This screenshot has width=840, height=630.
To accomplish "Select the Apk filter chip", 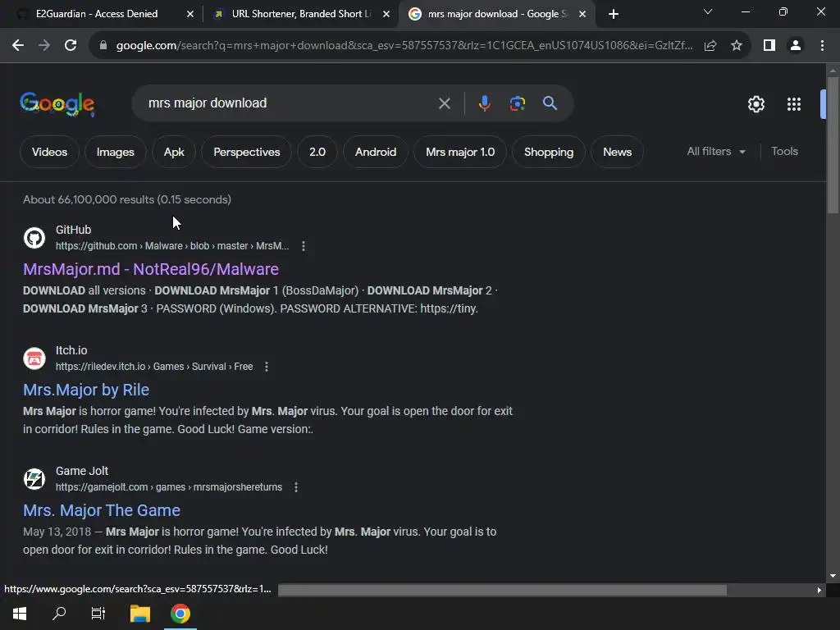I will click(x=174, y=152).
